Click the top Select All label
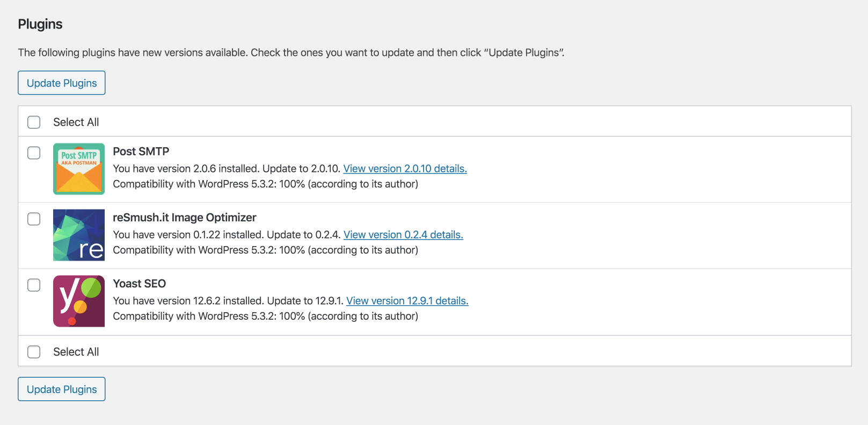The width and height of the screenshot is (868, 425). (x=76, y=122)
